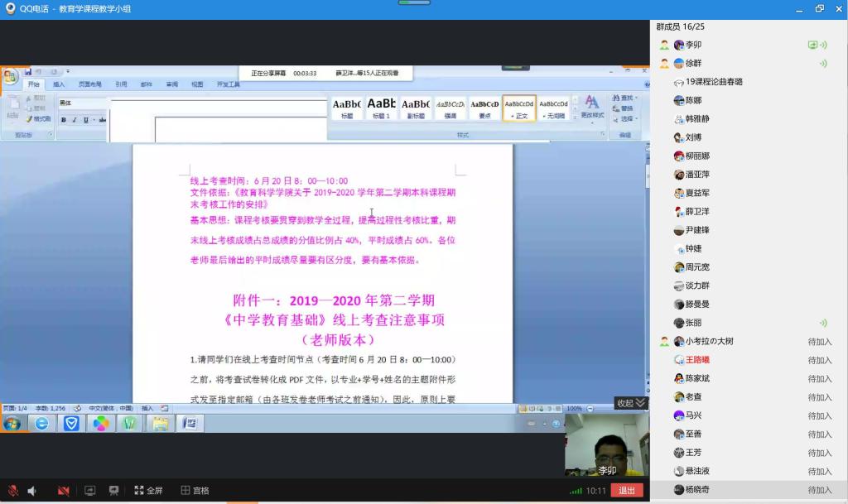Click the screen share icon in call bar
Viewport: 848px width, 504px height.
click(90, 491)
